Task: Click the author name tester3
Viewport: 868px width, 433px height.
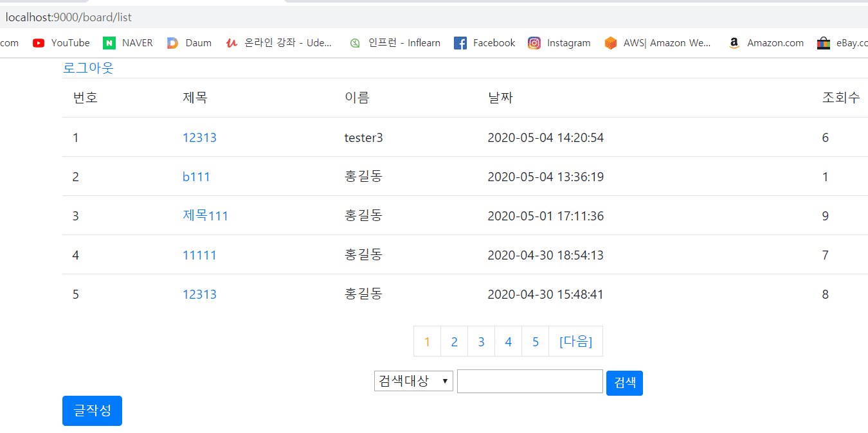Action: 364,137
